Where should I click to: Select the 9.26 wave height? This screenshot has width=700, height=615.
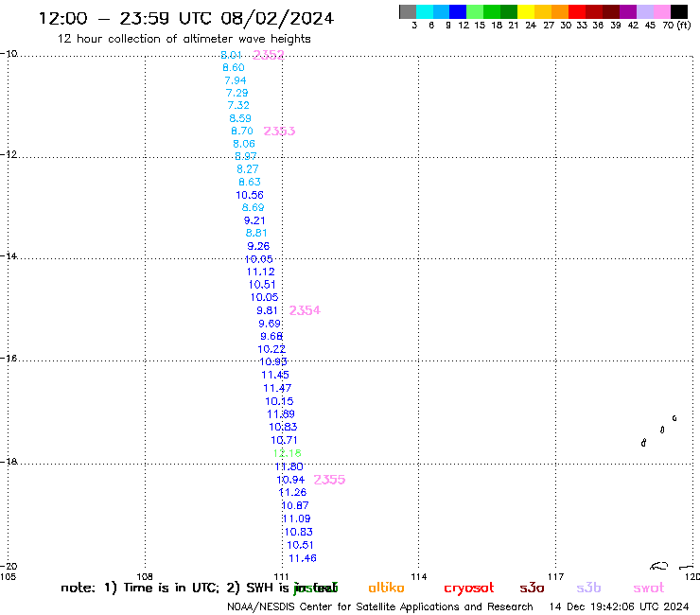(x=258, y=246)
